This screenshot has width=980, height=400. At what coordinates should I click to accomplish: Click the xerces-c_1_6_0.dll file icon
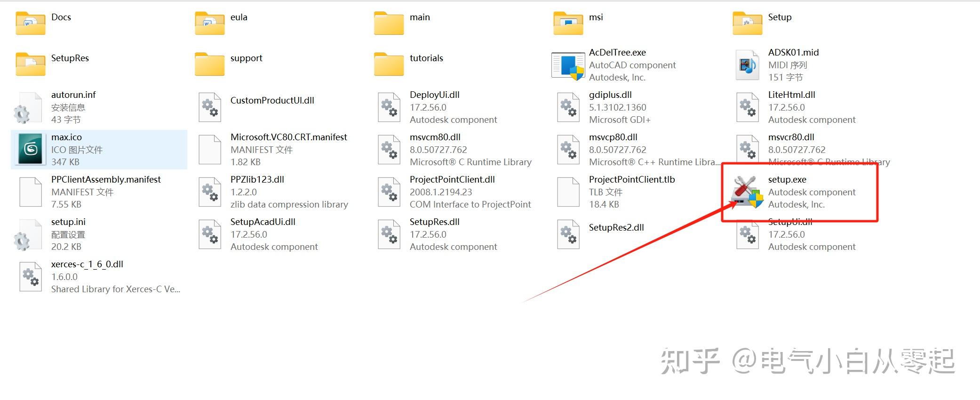(x=31, y=277)
